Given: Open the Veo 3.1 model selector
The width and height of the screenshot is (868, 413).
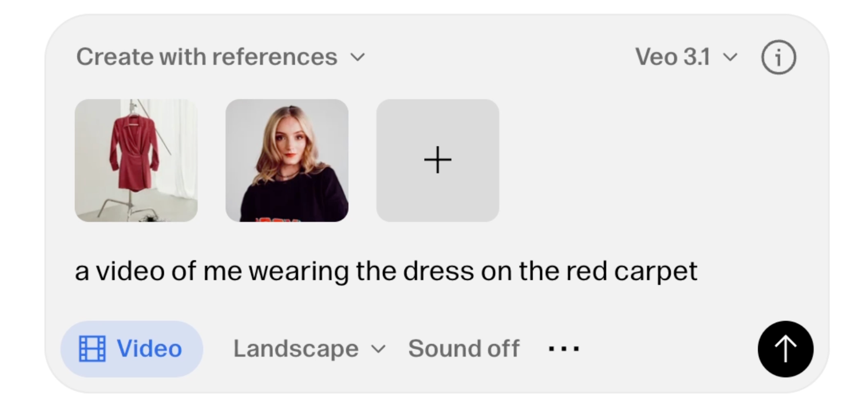Looking at the screenshot, I should (x=673, y=57).
